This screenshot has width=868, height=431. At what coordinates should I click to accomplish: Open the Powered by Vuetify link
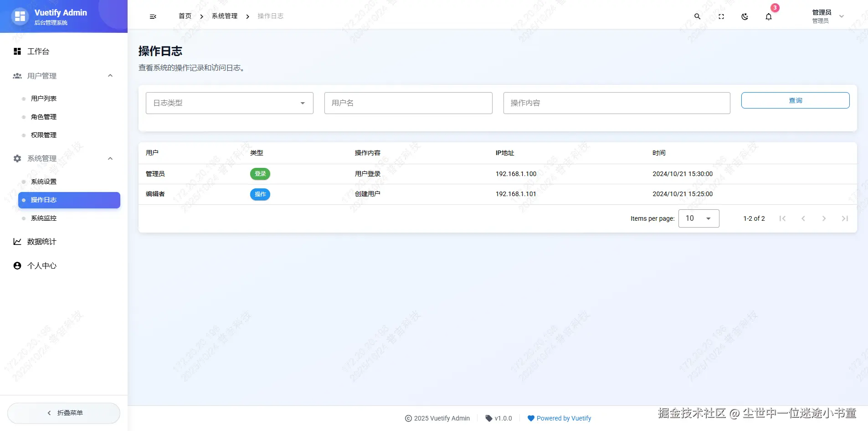[563, 418]
